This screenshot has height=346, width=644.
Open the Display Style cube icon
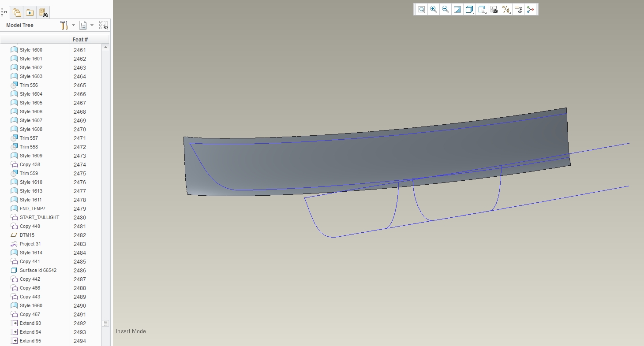[469, 10]
